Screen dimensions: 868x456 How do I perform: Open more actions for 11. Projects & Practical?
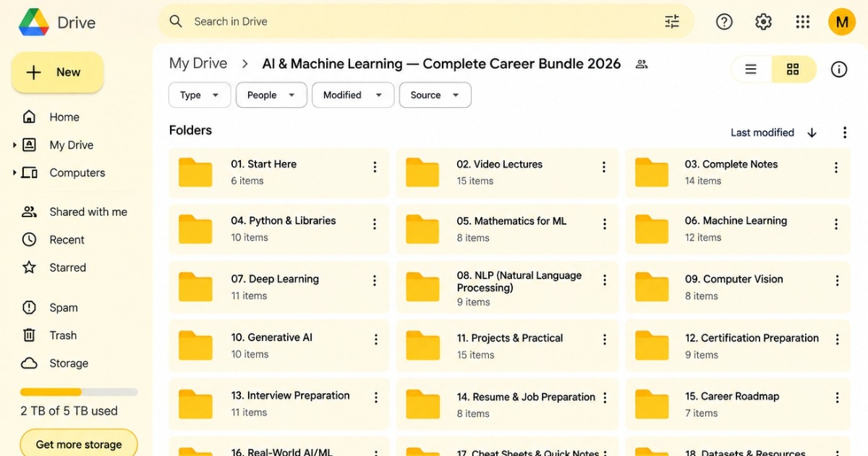coord(605,339)
